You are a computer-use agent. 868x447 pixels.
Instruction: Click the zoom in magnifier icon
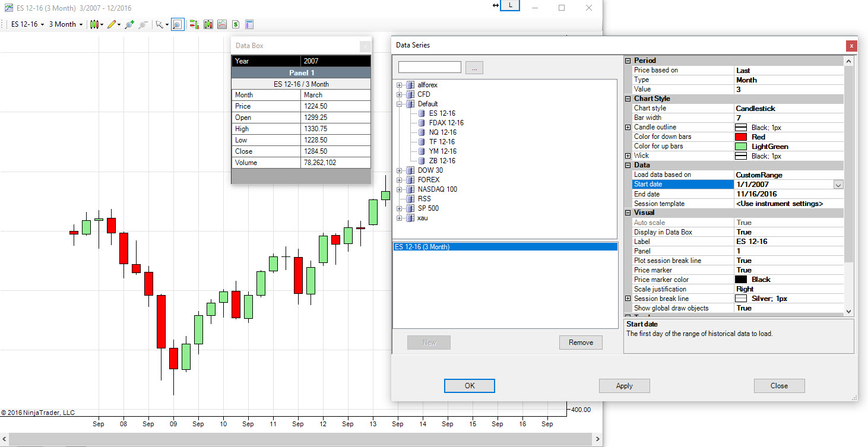(129, 24)
